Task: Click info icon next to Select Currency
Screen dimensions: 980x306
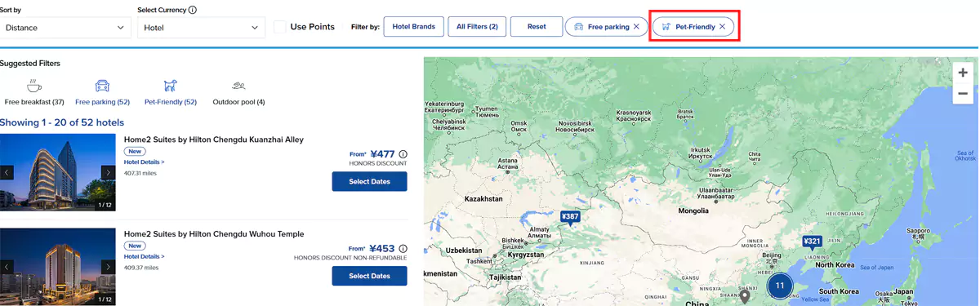Action: coord(192,11)
